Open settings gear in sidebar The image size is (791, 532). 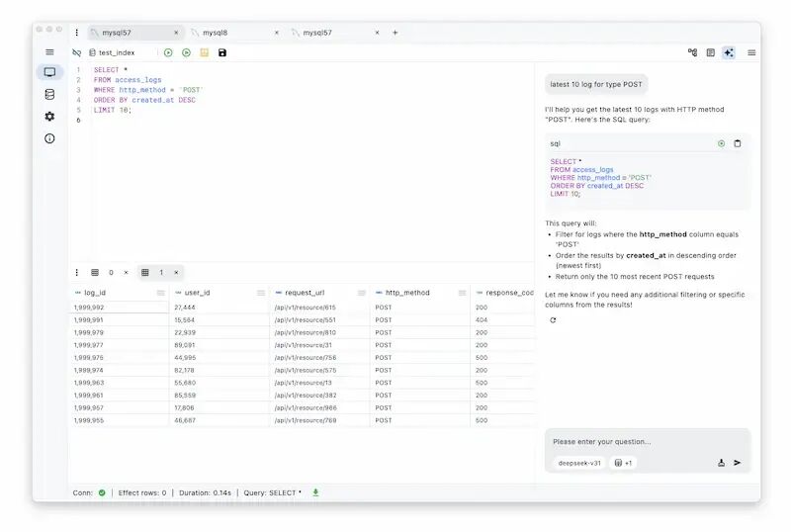(x=49, y=116)
